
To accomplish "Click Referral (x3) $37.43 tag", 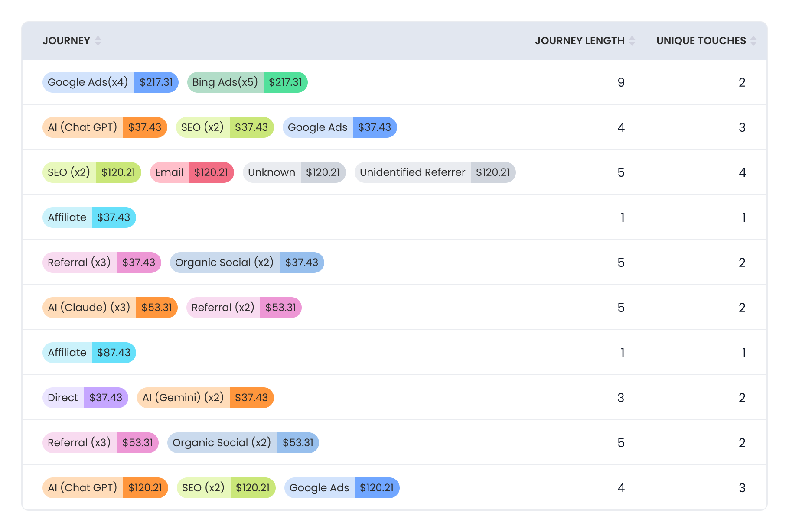I will pyautogui.click(x=102, y=263).
